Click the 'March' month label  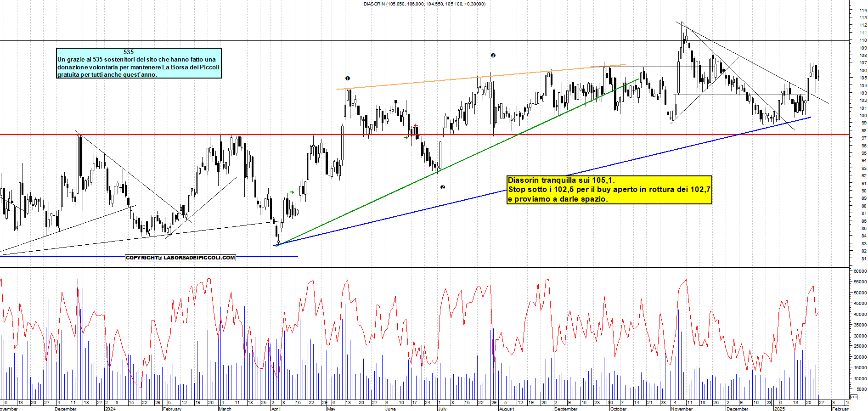pyautogui.click(x=225, y=408)
